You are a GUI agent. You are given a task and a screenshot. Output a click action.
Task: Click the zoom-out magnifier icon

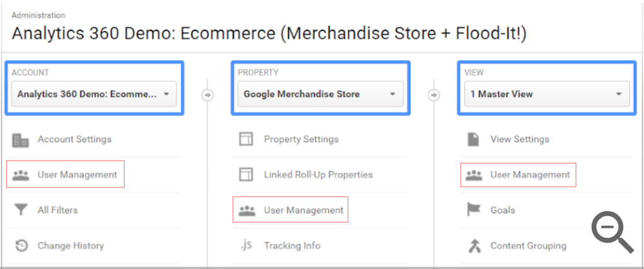(x=611, y=232)
